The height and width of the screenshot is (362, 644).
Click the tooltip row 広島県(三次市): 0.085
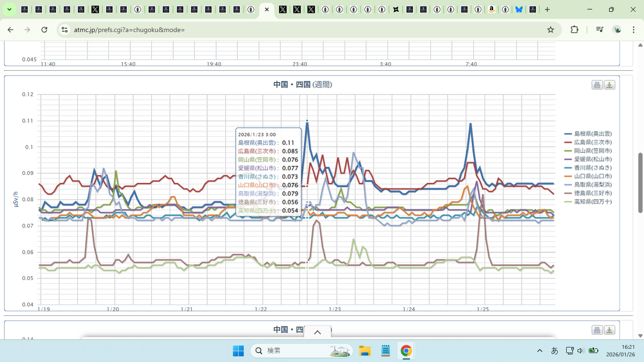point(268,151)
